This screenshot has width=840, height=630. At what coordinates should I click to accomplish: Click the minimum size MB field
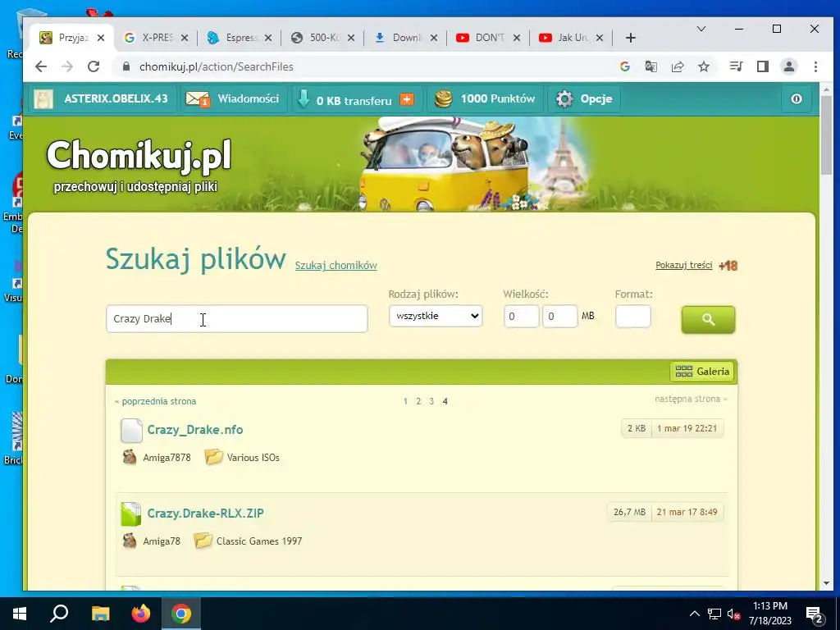click(x=521, y=316)
